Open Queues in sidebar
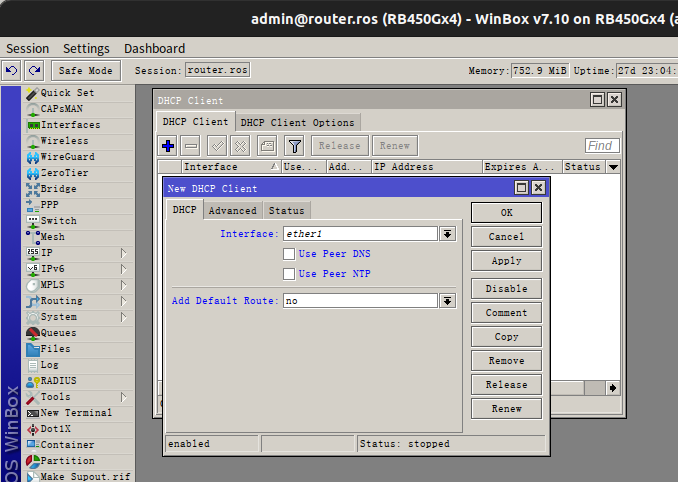Screen dimensions: 678x482 click(79, 333)
